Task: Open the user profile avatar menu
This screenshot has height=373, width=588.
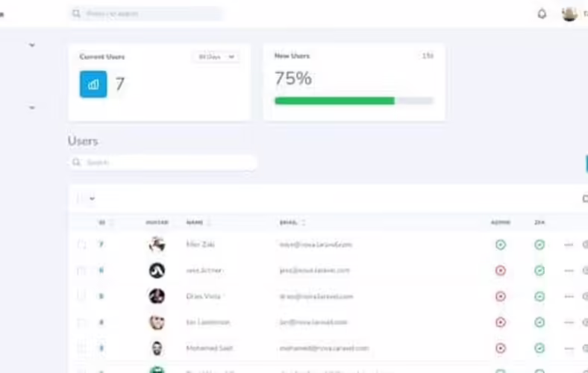Action: pyautogui.click(x=569, y=14)
